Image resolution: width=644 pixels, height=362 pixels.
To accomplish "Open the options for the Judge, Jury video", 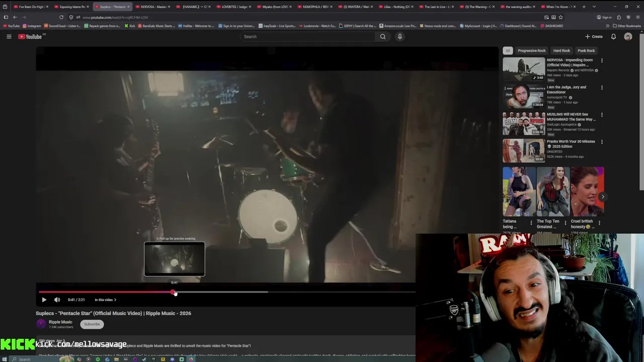I will pos(602,87).
